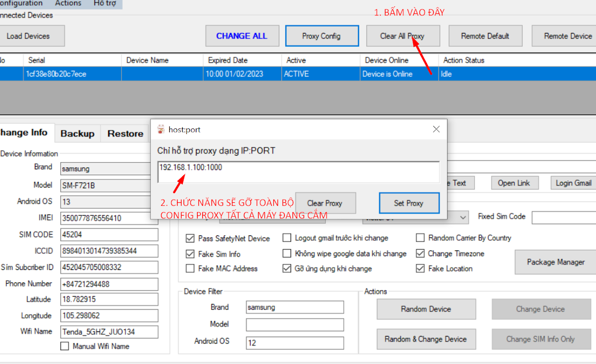
Task: Switch to the Restore tab
Action: point(125,134)
